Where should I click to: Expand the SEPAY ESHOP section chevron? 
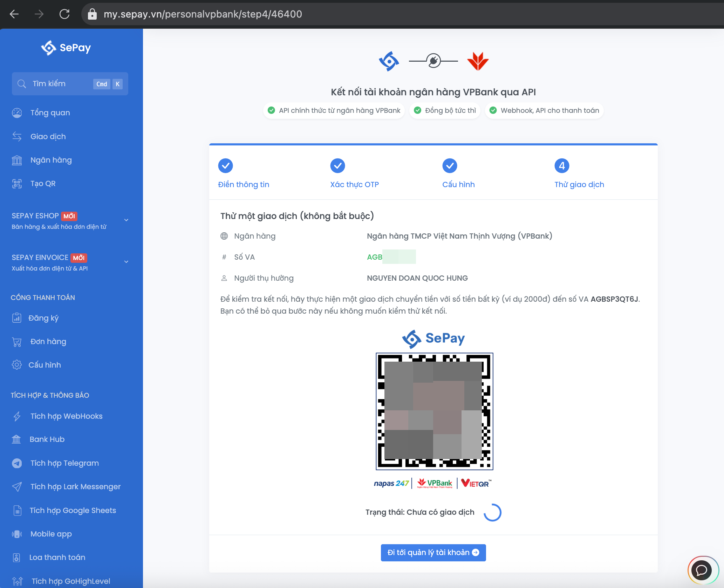(126, 220)
